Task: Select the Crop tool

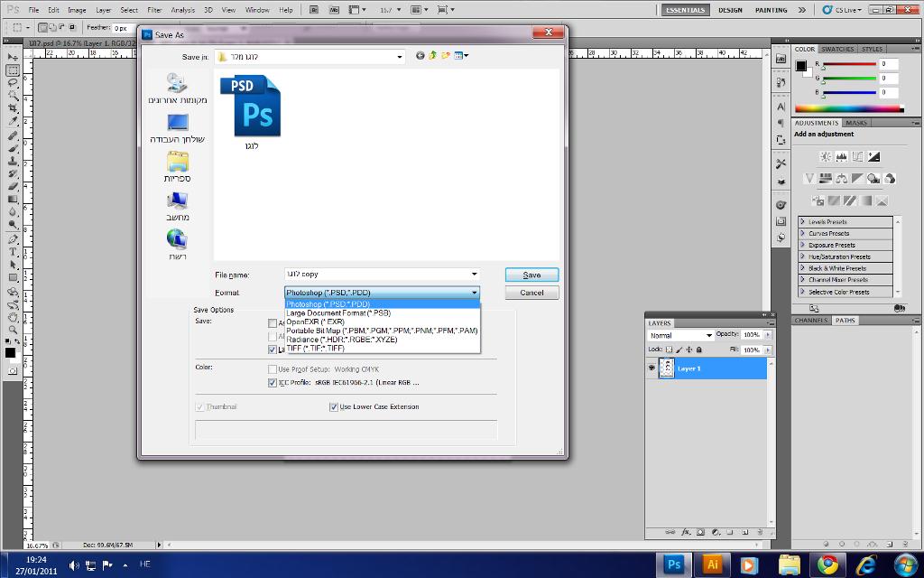Action: pos(13,107)
